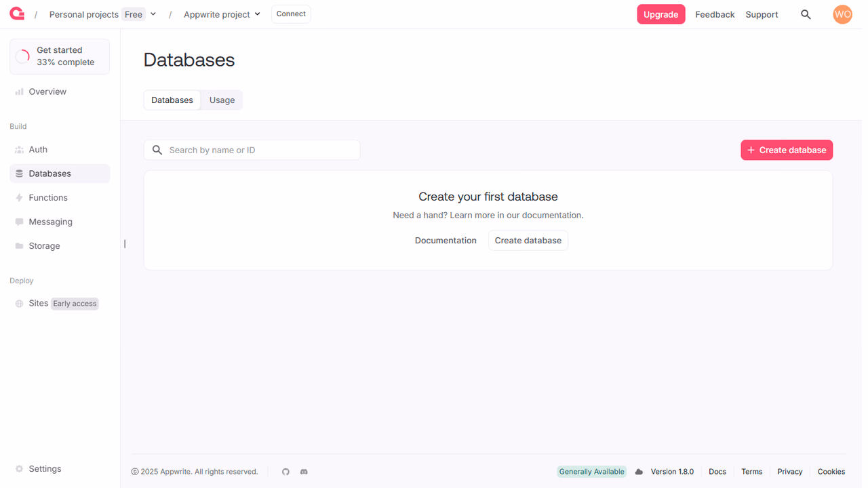Open the GitHub icon in footer
Screen dimensions: 868x488
285,472
